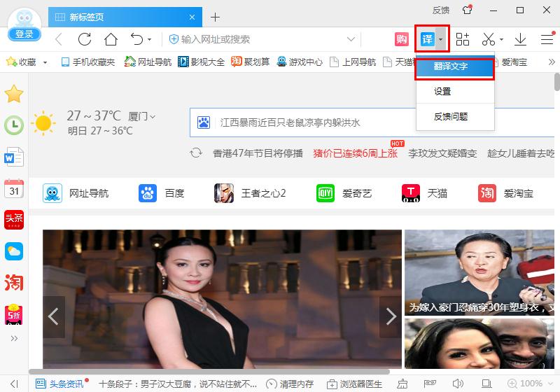
Task: Open the shopping (购) extension icon
Action: [401, 39]
